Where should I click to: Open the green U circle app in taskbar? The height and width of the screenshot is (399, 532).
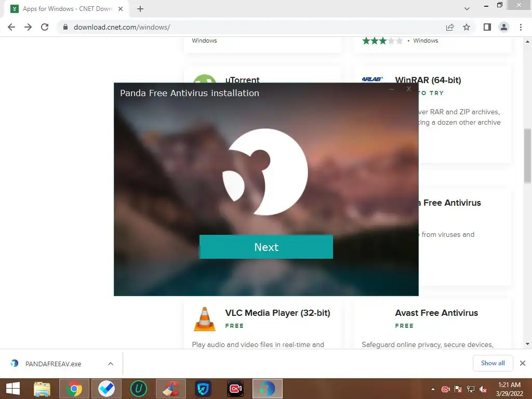[x=138, y=389]
